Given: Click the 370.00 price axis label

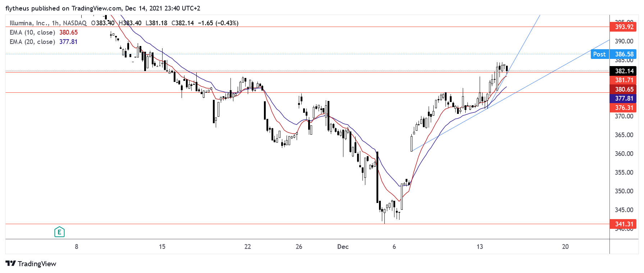Looking at the screenshot, I should (x=624, y=116).
